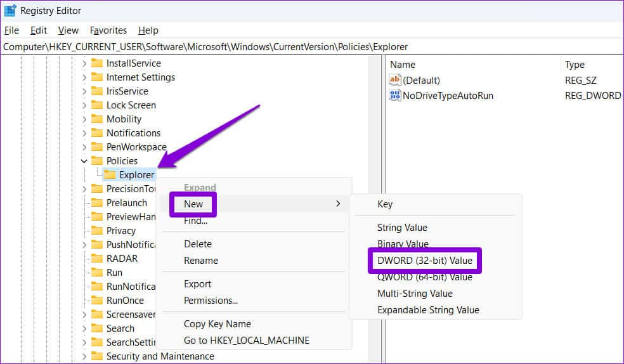
Task: Click the Registry Editor app icon
Action: click(x=10, y=11)
